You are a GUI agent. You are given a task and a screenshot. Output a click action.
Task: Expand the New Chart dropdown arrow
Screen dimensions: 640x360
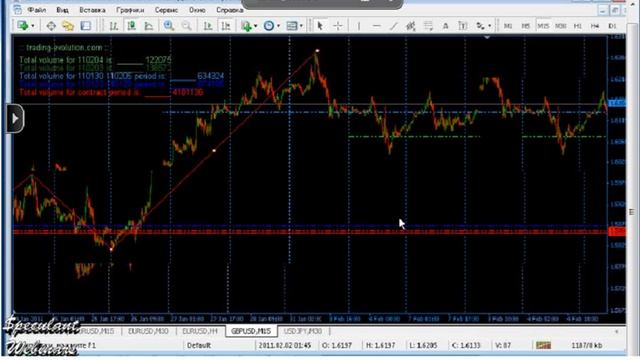tap(33, 26)
